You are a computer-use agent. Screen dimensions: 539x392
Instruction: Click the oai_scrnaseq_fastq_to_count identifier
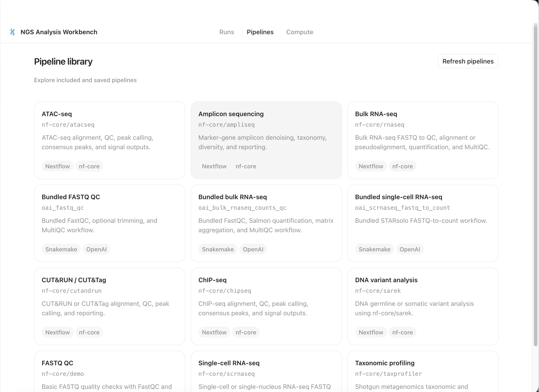[402, 208]
